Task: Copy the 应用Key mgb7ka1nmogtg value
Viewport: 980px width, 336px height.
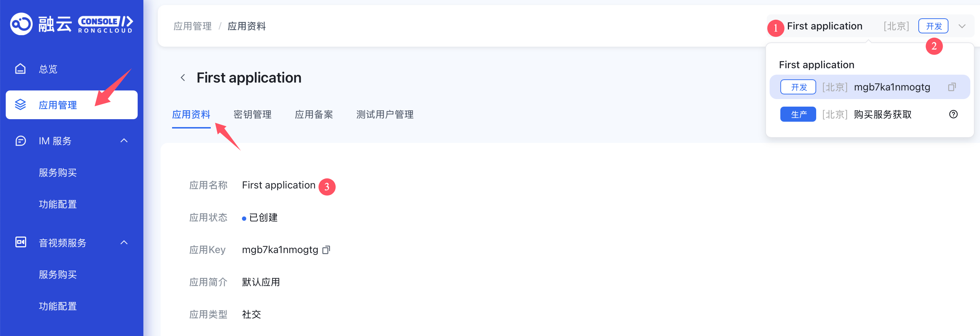Action: [326, 250]
